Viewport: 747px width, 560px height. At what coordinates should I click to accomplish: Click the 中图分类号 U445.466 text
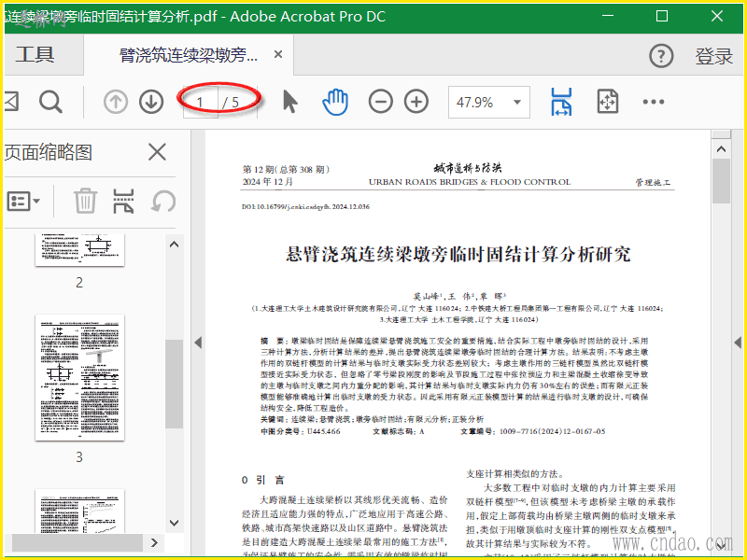tap(300, 431)
